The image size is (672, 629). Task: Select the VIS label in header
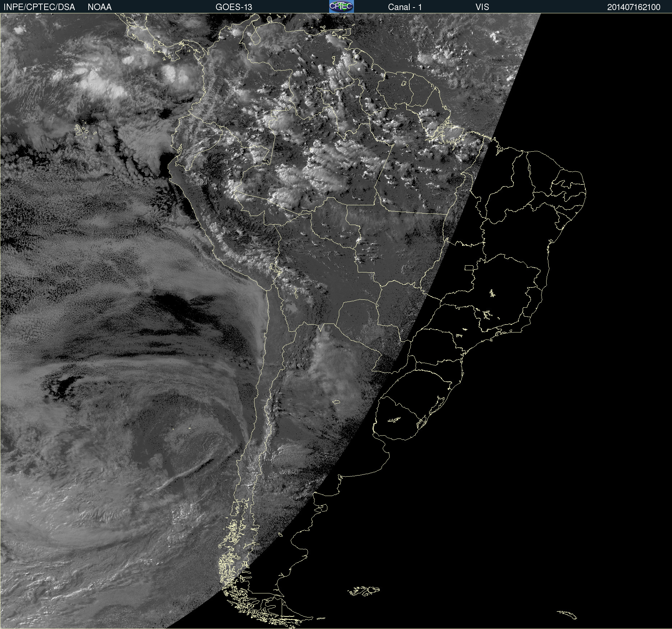482,7
